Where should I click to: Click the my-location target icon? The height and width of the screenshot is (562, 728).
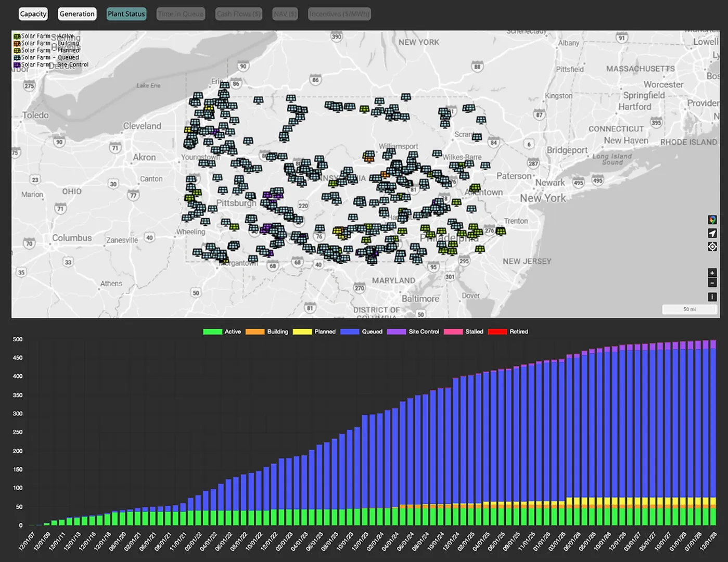712,246
